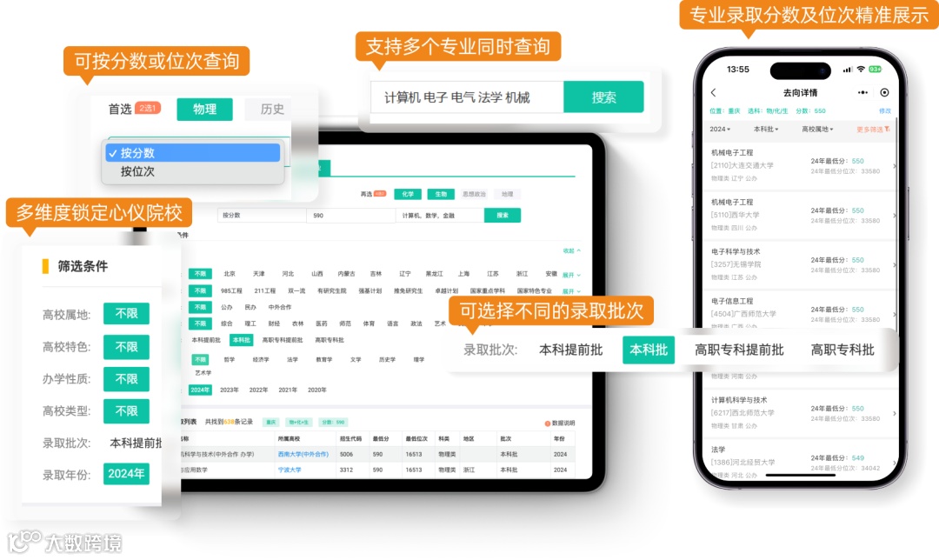
Task: Select 物理 as the first subject
Action: click(204, 109)
